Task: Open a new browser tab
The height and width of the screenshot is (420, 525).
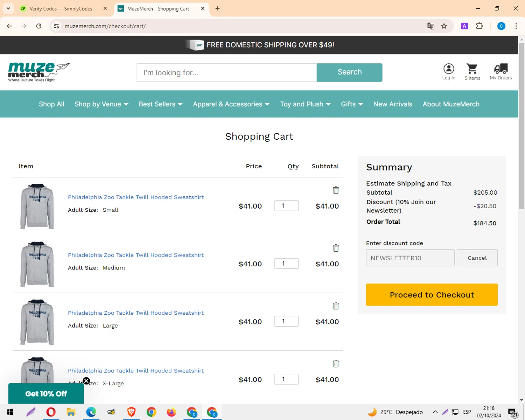Action: (217, 8)
